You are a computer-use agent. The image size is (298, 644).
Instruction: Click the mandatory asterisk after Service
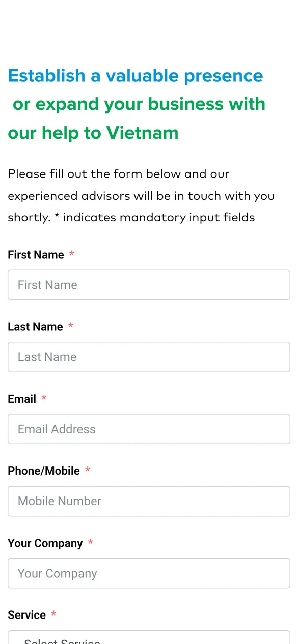53,613
